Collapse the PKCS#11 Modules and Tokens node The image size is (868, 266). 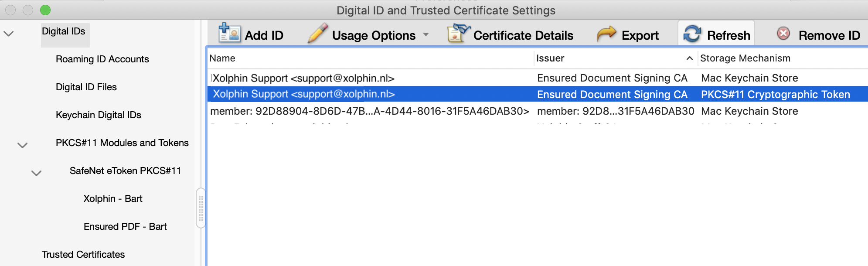click(x=22, y=144)
